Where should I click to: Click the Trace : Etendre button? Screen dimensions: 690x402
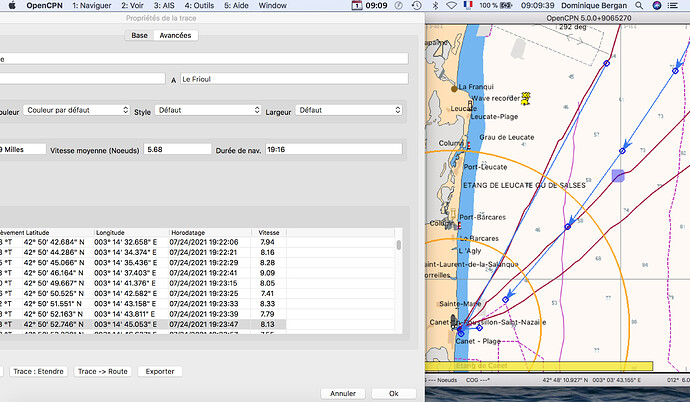[38, 371]
